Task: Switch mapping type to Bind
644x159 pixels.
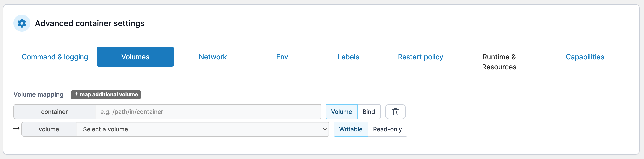Action: point(369,112)
